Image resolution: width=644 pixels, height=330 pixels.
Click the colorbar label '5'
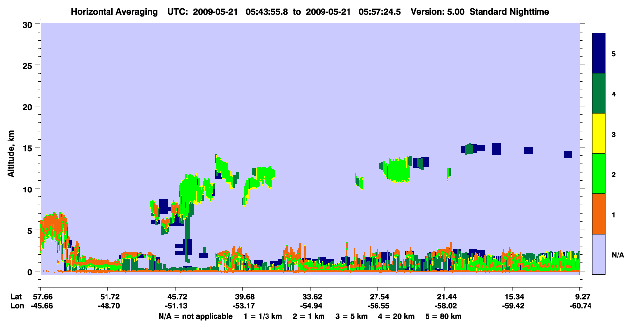(614, 53)
